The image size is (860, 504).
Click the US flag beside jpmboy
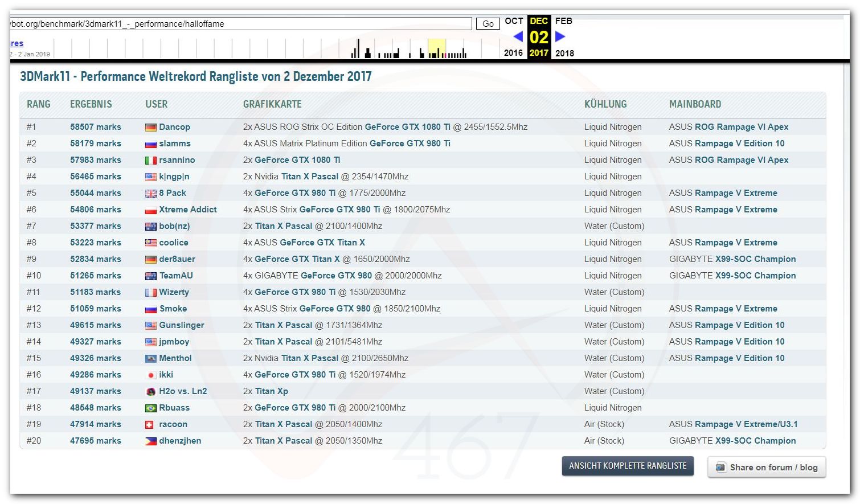[x=150, y=342]
